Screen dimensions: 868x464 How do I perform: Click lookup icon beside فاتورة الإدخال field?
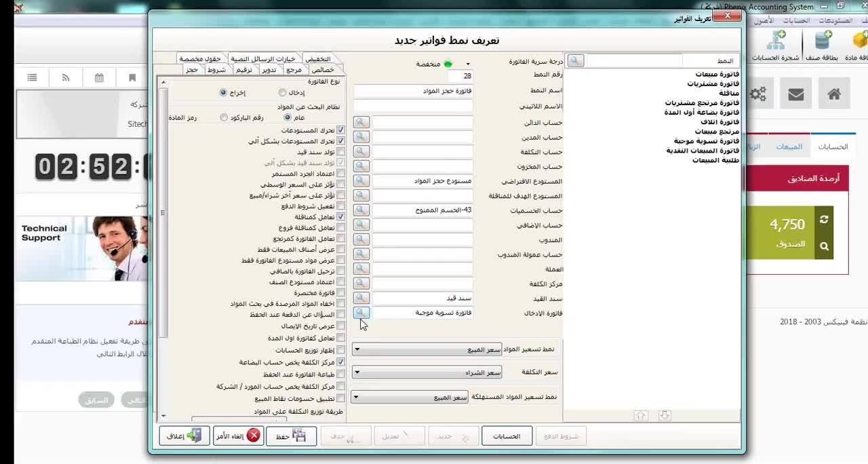tap(361, 313)
